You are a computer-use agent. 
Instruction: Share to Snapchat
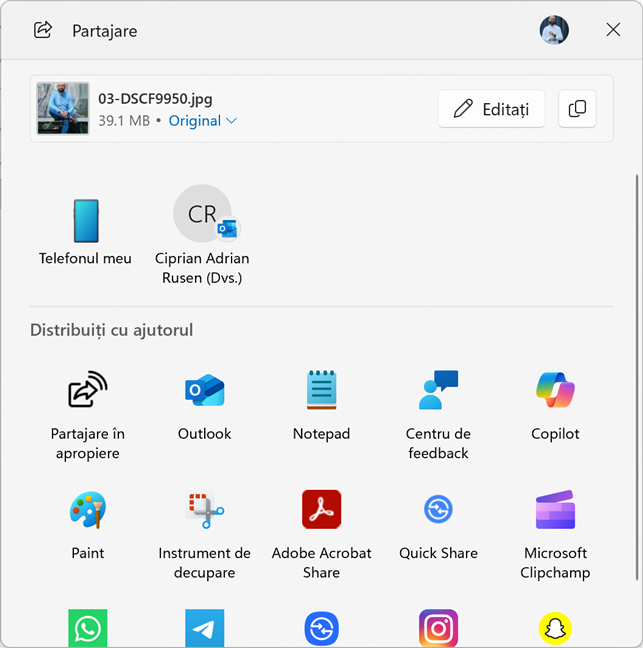(x=555, y=629)
